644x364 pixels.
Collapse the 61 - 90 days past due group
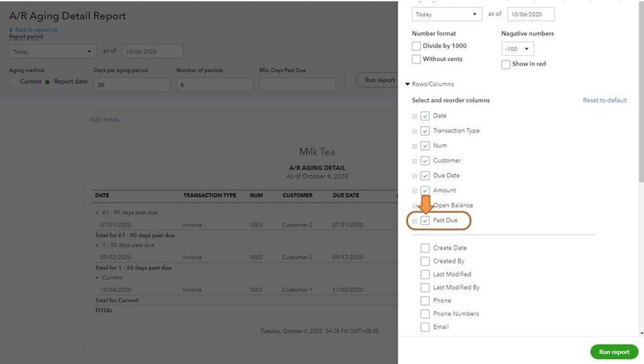pos(97,213)
